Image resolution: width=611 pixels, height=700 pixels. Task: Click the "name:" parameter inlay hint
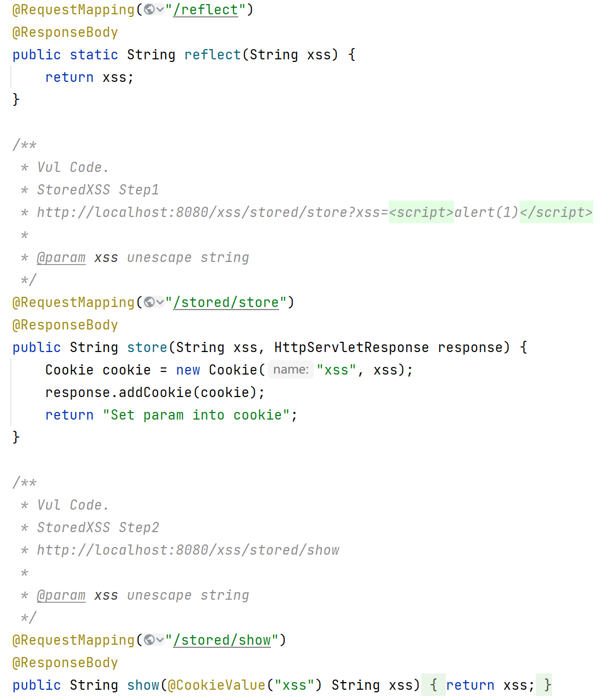[290, 369]
